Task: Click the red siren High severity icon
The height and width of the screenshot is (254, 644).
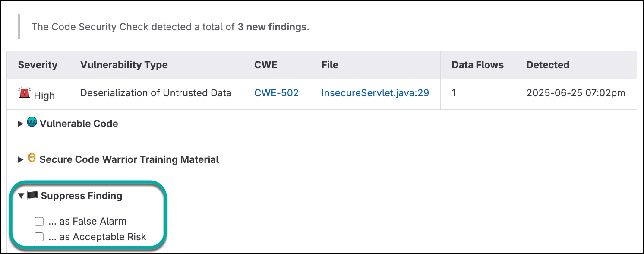Action: click(24, 93)
